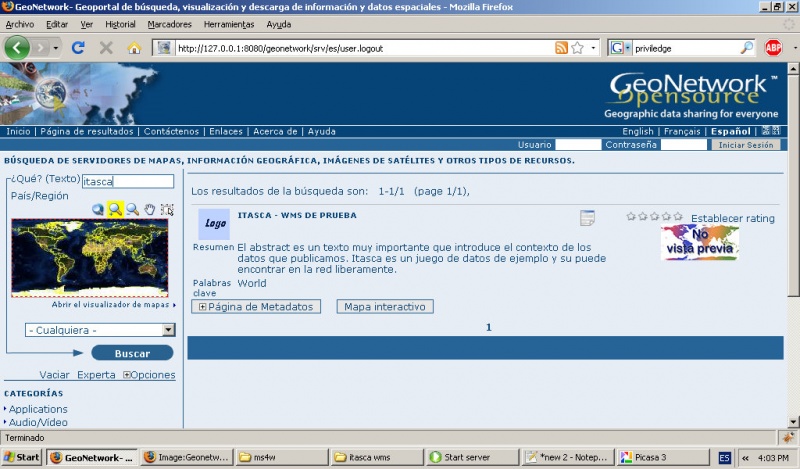Screen dimensions: 800x469
Task: Click the full-extent globe map tool
Action: (x=97, y=209)
